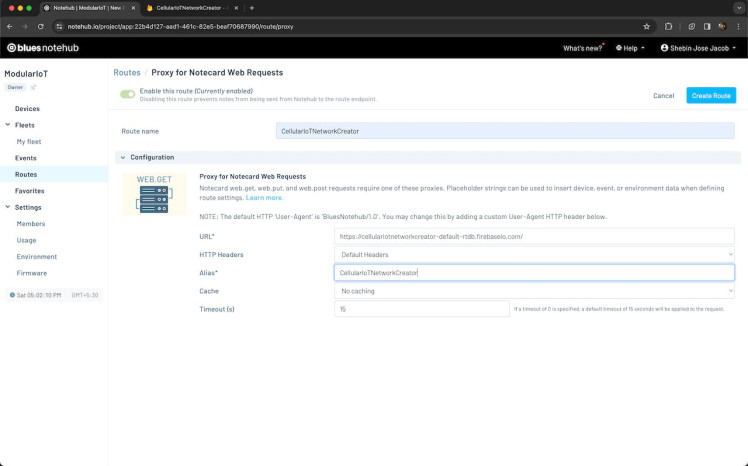Viewport: 748px width, 466px height.
Task: Click the Owner role badge
Action: click(15, 87)
